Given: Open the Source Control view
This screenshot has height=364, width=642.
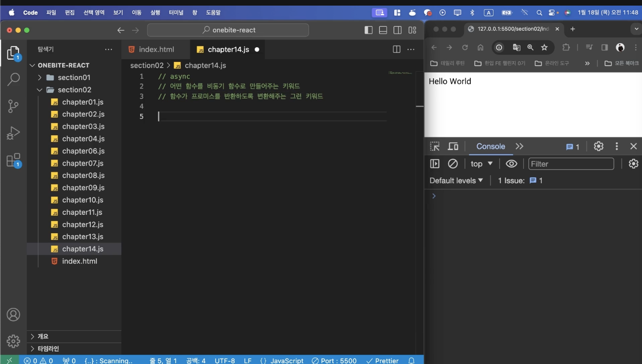Looking at the screenshot, I should click(13, 106).
